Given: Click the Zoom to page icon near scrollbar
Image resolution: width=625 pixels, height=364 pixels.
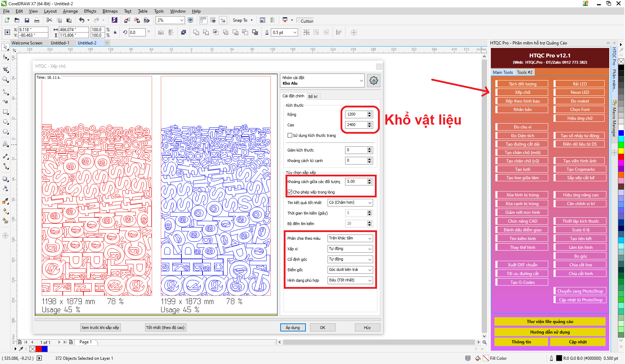Looking at the screenshot, I should (485, 342).
